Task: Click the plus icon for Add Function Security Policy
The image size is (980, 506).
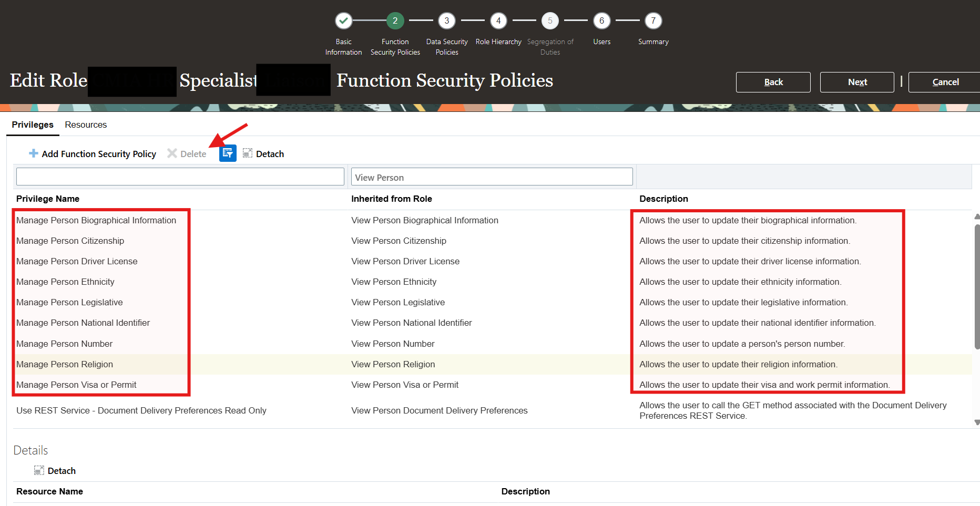Action: 34,153
